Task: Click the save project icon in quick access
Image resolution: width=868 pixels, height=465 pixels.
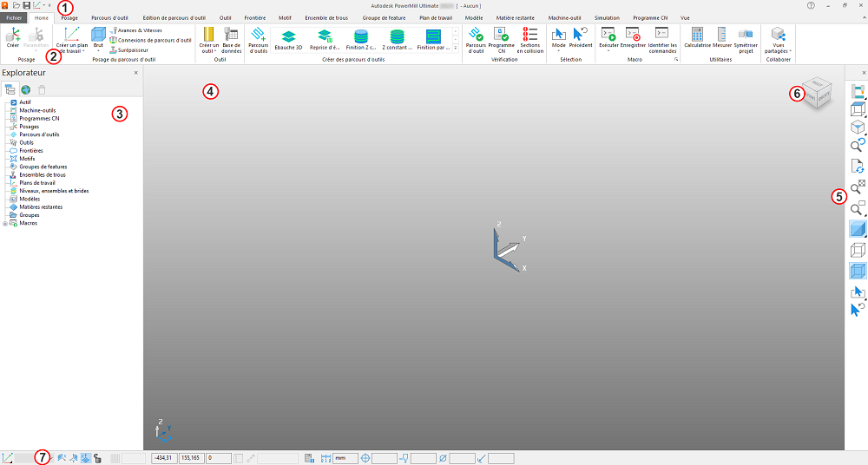Action: point(26,5)
